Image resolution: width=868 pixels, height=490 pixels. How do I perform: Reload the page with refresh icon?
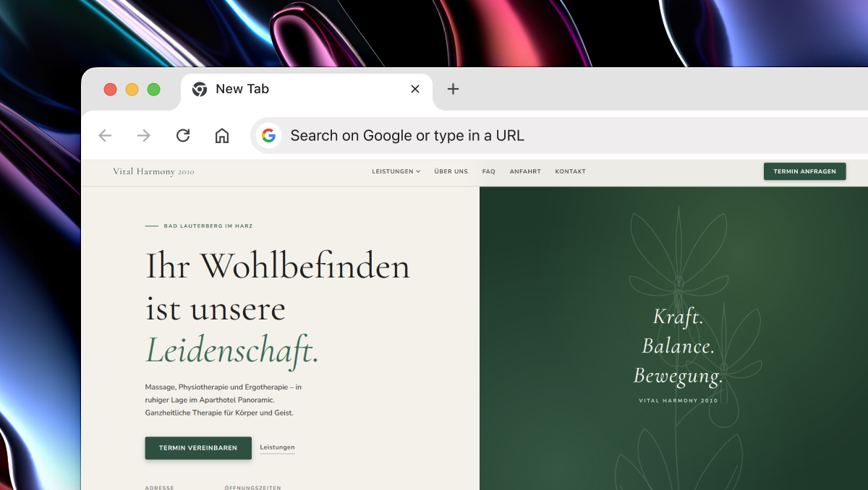tap(183, 135)
